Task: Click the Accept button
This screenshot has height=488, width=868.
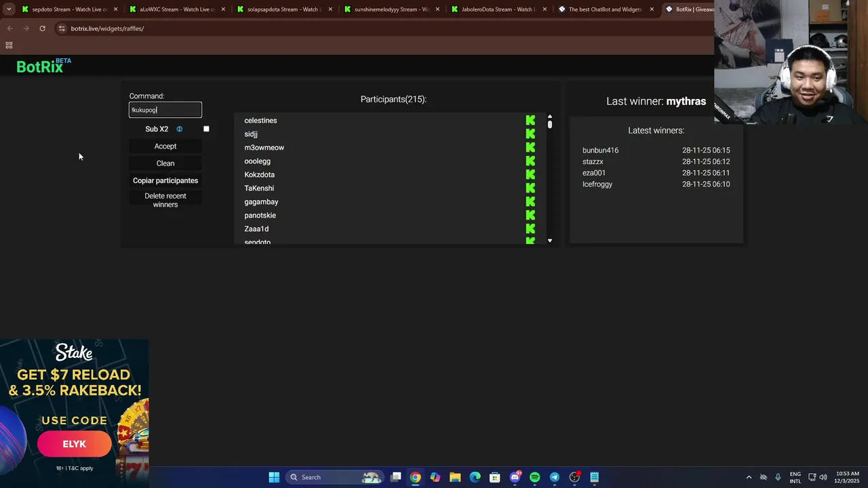Action: coord(165,146)
